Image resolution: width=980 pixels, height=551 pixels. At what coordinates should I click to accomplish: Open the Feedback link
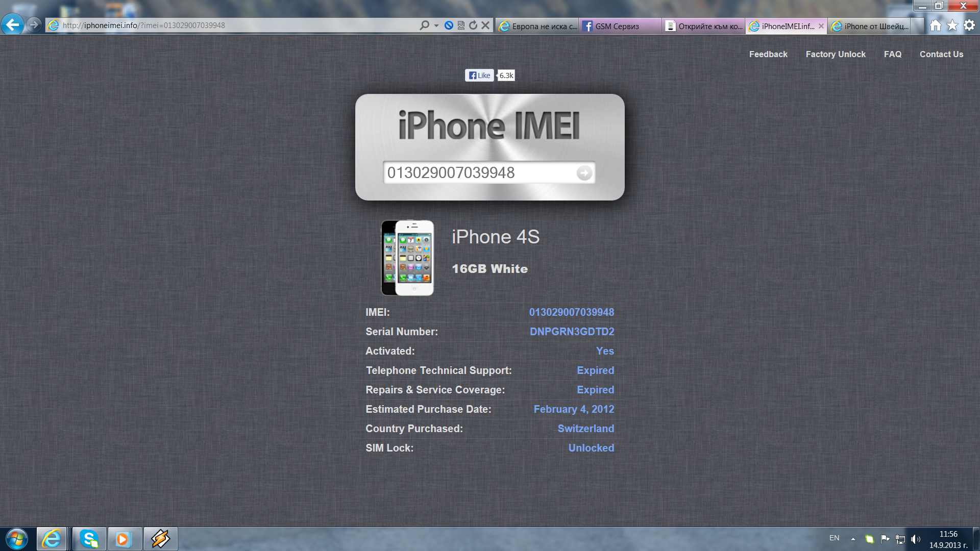[768, 54]
